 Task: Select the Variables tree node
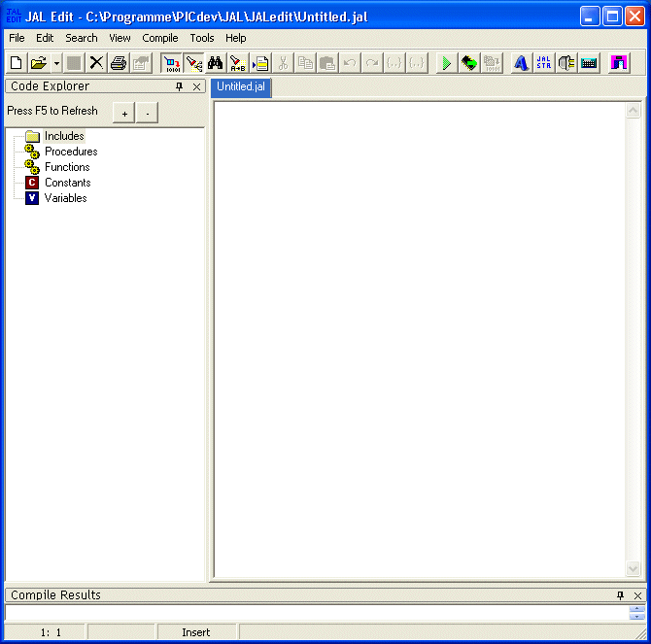[66, 198]
